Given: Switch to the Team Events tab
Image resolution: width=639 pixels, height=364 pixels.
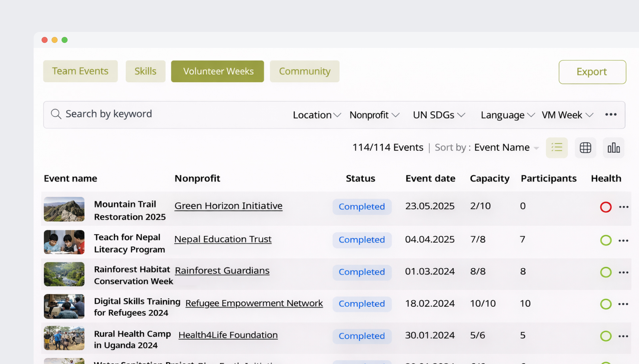Looking at the screenshot, I should point(80,71).
